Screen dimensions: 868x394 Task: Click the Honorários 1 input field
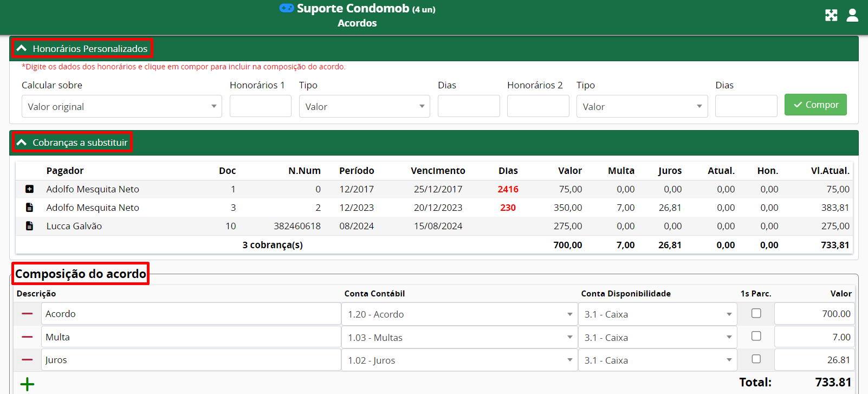(261, 106)
